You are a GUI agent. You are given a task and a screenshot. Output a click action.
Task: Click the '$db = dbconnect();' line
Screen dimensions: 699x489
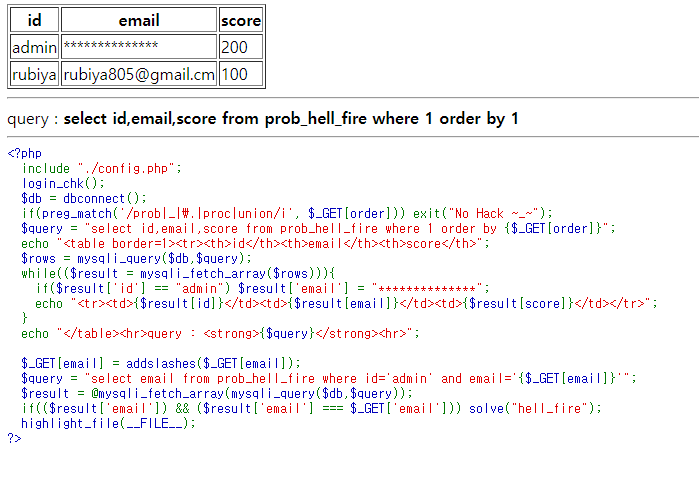click(x=84, y=198)
